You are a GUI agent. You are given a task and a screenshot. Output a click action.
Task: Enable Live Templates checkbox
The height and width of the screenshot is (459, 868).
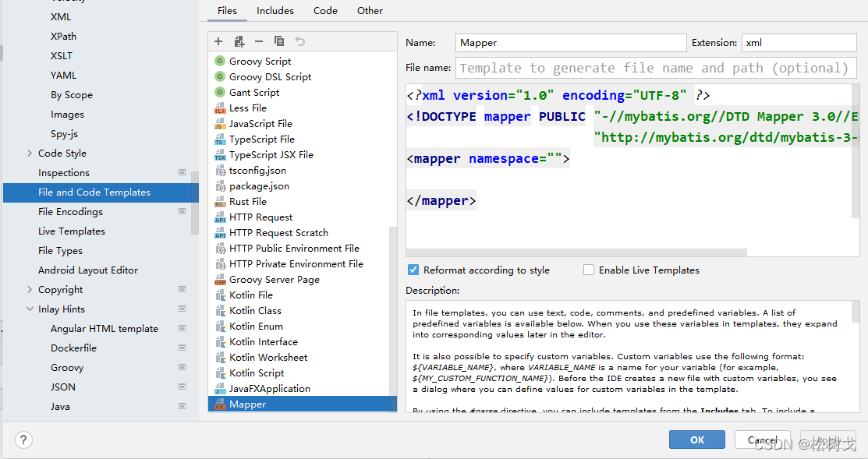[589, 270]
